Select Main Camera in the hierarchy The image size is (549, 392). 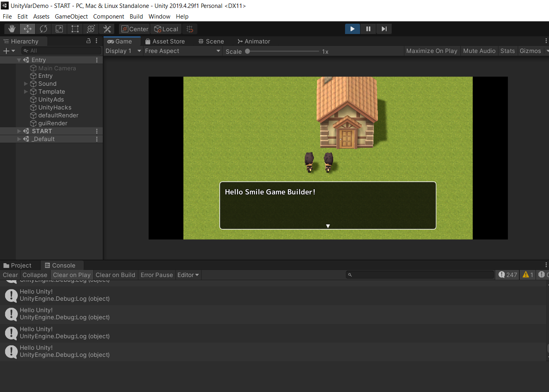pyautogui.click(x=57, y=68)
